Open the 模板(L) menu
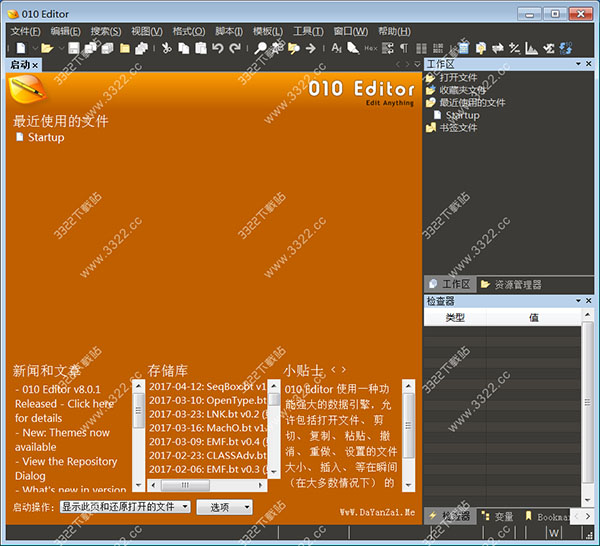Viewport: 600px width, 546px height. [267, 31]
